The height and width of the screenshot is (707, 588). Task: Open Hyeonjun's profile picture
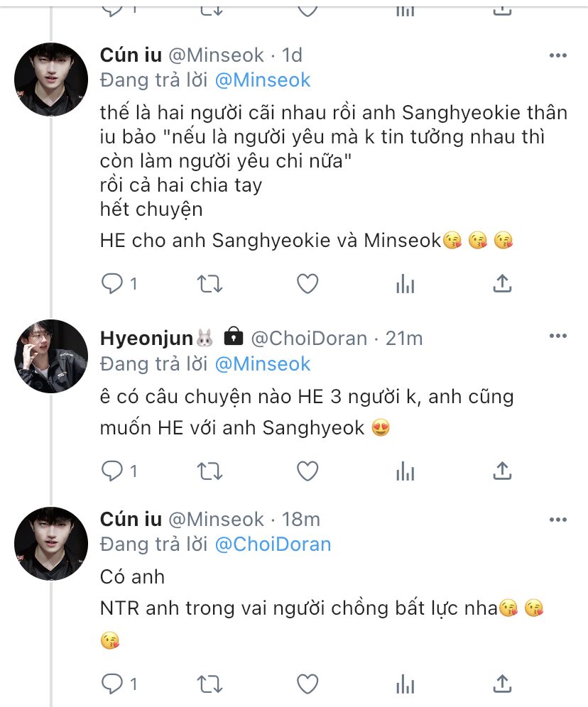pos(51,356)
